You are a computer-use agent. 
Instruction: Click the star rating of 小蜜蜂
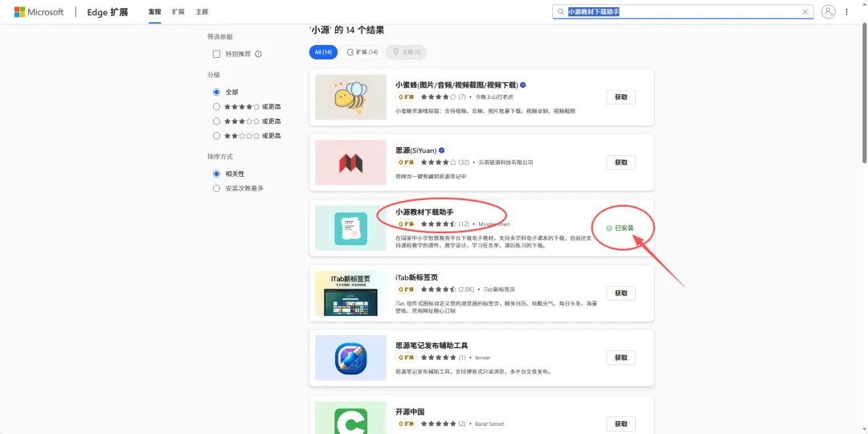click(x=439, y=97)
